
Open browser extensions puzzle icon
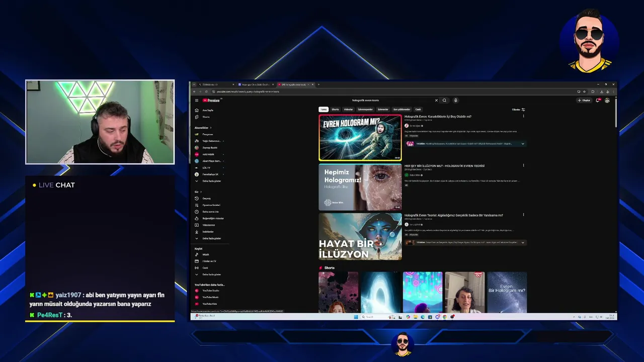pyautogui.click(x=593, y=92)
